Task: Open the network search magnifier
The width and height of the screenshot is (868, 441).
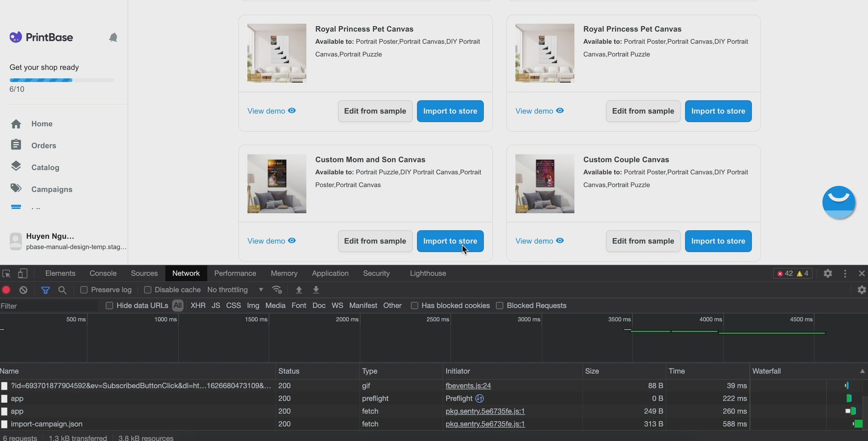Action: (62, 290)
